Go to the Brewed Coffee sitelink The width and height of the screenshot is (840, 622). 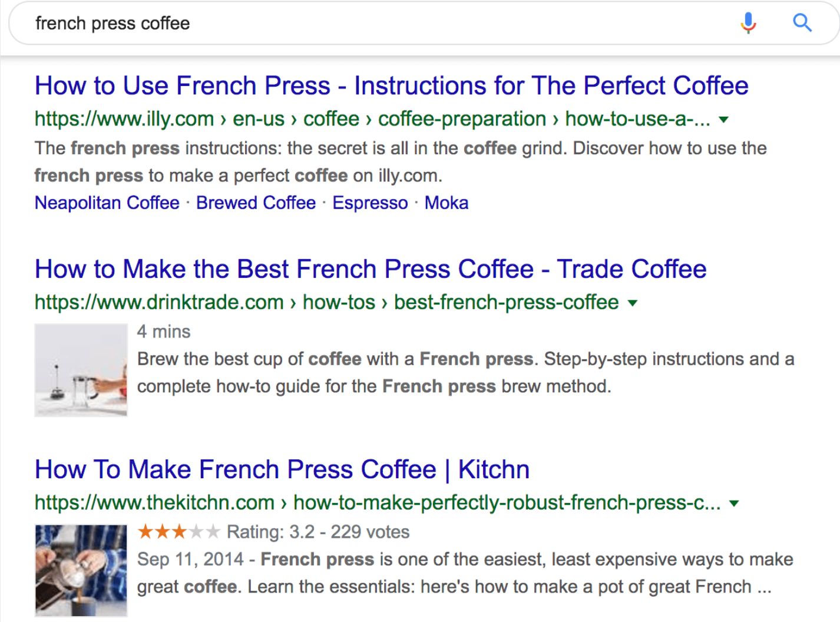[256, 203]
